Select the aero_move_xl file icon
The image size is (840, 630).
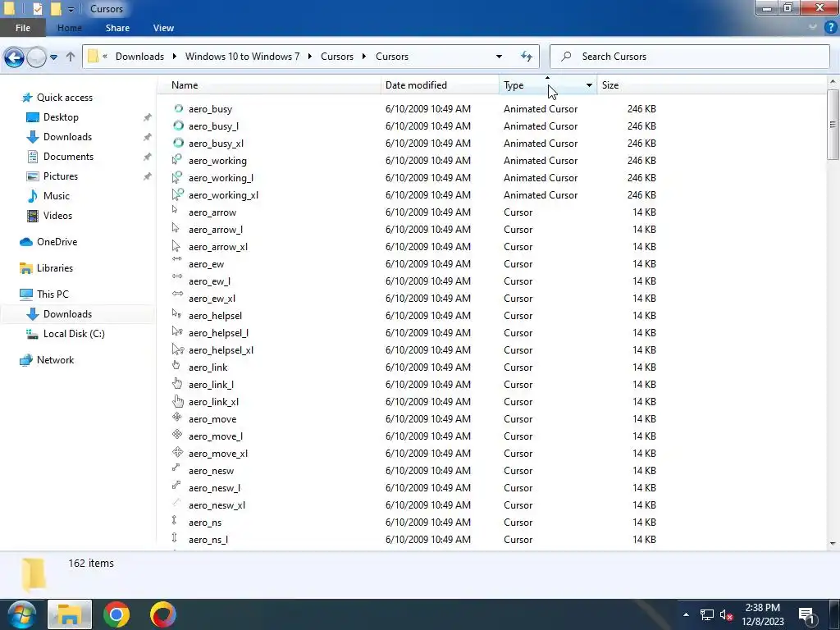click(x=178, y=452)
